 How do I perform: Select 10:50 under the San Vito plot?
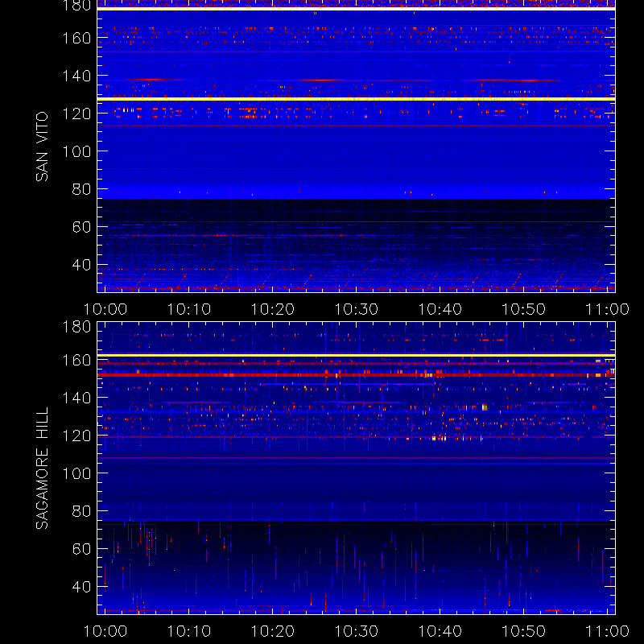[524, 309]
